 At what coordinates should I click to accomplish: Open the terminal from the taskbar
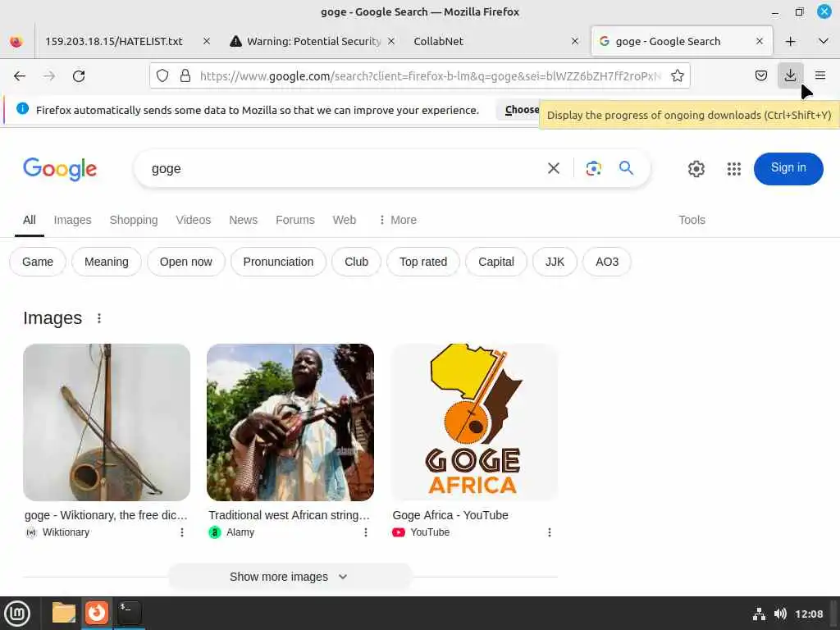[129, 613]
